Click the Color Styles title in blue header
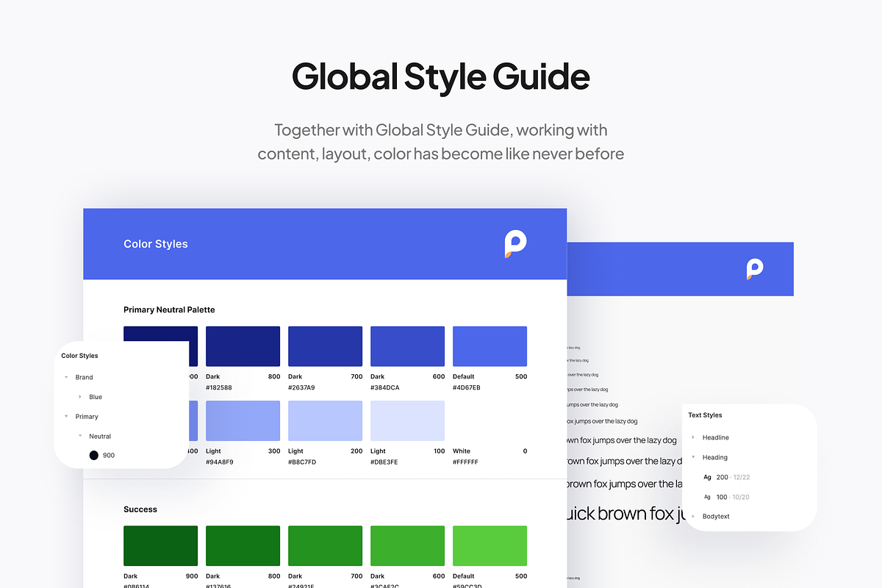Image resolution: width=882 pixels, height=588 pixels. pyautogui.click(x=156, y=244)
